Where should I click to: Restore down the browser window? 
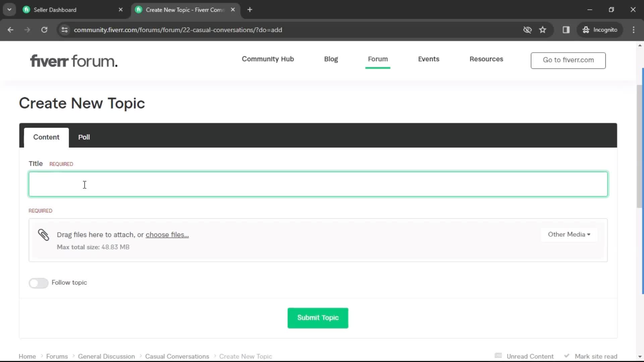point(611,10)
